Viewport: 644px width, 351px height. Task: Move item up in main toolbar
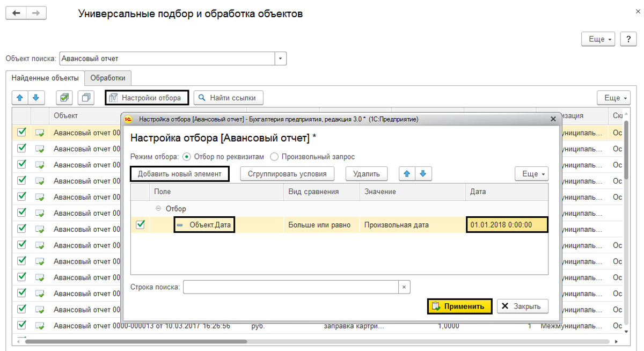point(20,98)
